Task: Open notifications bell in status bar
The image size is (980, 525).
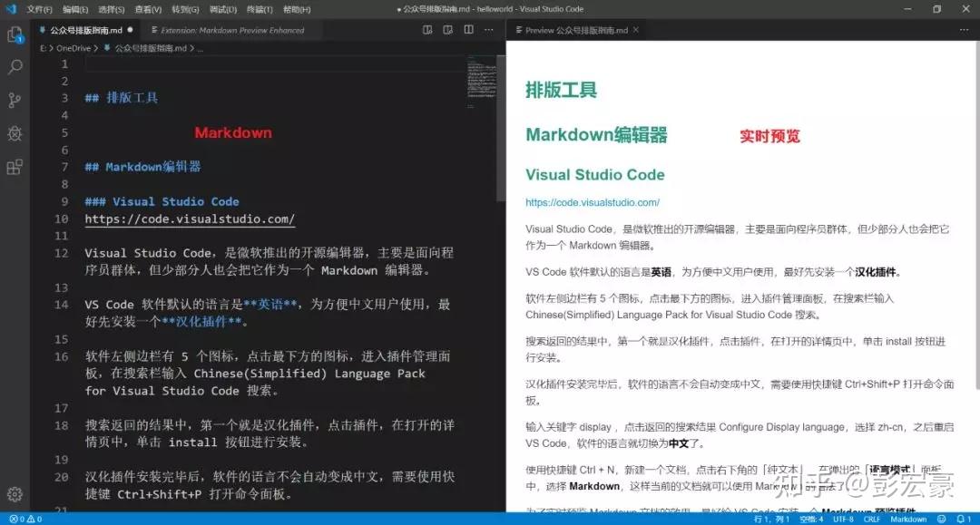Action: point(963,519)
